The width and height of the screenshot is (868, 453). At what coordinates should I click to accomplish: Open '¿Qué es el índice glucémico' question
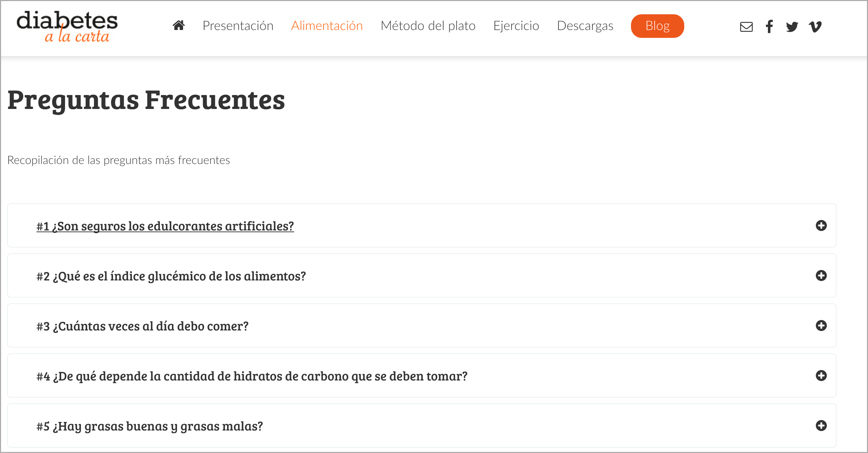coord(171,276)
